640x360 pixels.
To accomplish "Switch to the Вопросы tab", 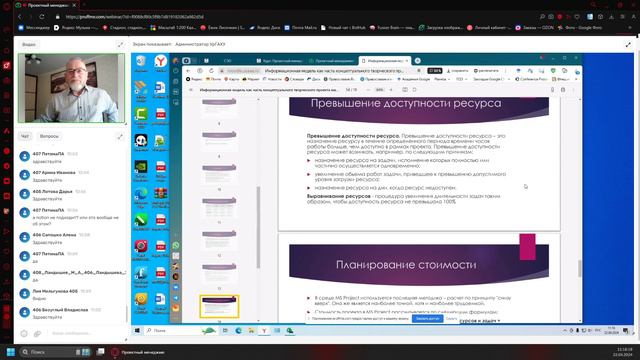I will pyautogui.click(x=49, y=136).
